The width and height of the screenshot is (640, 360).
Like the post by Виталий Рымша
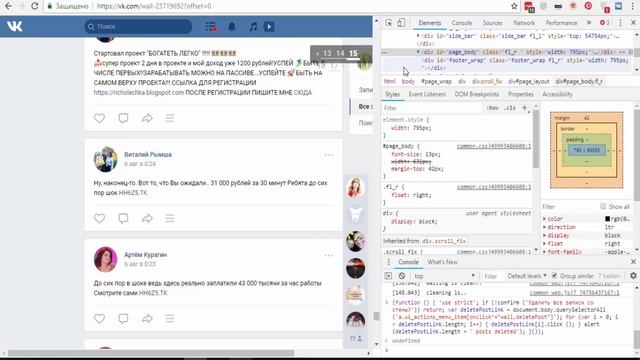point(100,218)
